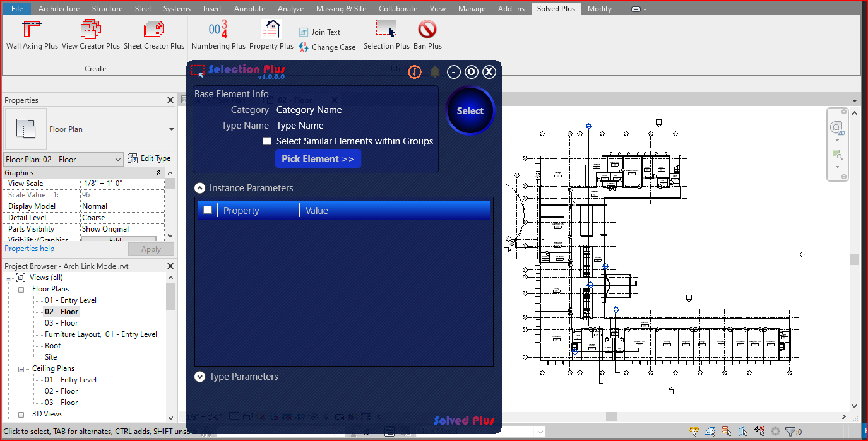The image size is (868, 441).
Task: Click the Apply button in Properties
Action: tap(151, 249)
